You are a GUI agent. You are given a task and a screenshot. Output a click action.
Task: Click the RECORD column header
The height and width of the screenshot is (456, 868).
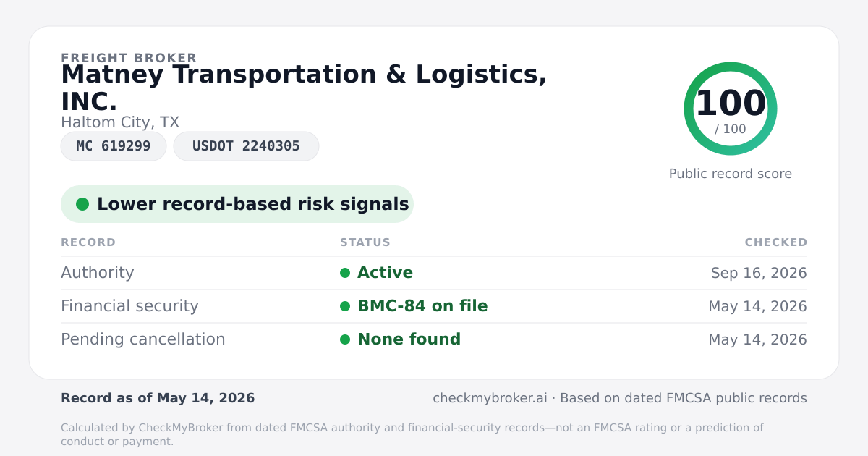tap(88, 242)
